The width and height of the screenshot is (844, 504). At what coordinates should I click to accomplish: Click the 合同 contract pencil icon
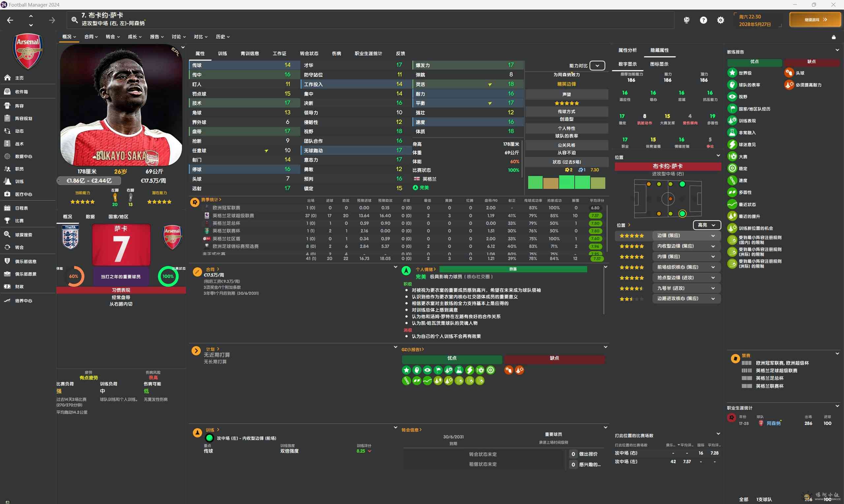coord(197,272)
